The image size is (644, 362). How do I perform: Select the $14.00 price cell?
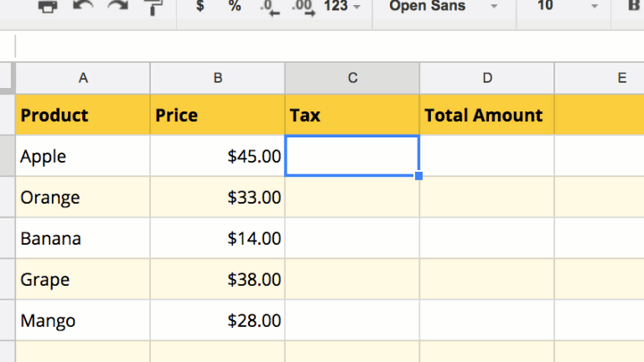[218, 238]
